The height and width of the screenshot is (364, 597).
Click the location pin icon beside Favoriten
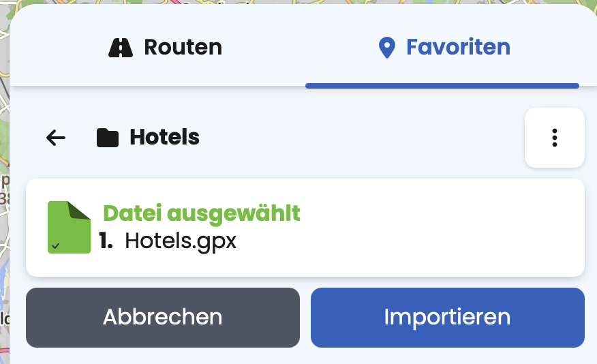pyautogui.click(x=387, y=48)
